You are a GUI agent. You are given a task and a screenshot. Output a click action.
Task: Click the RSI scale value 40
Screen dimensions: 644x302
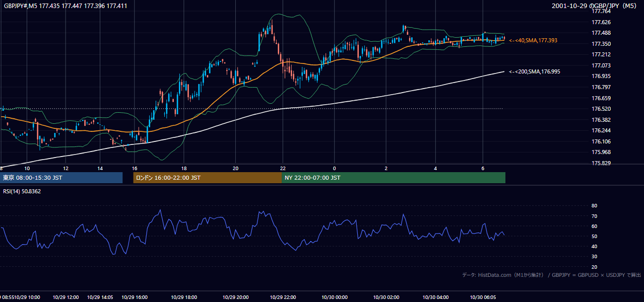[594, 246]
